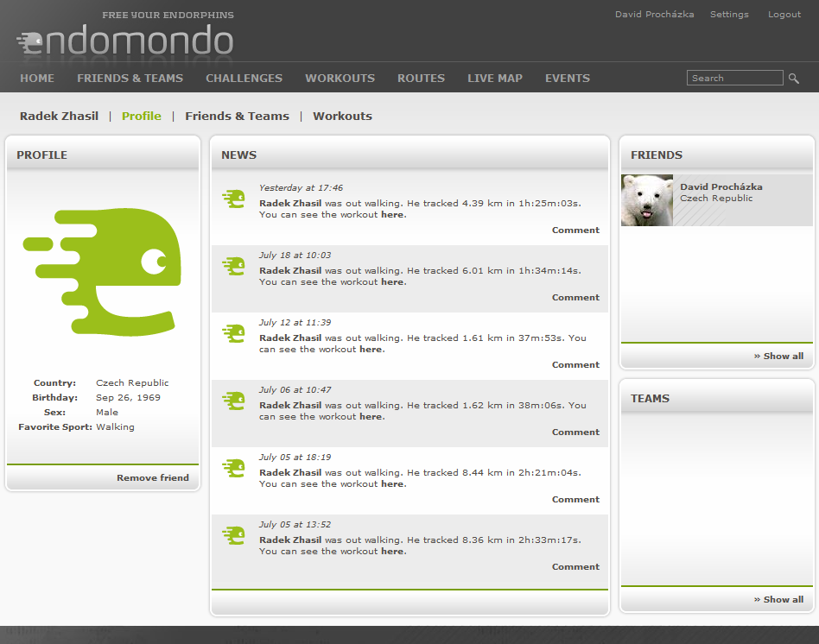Open the WORKOUTS main menu

(340, 79)
